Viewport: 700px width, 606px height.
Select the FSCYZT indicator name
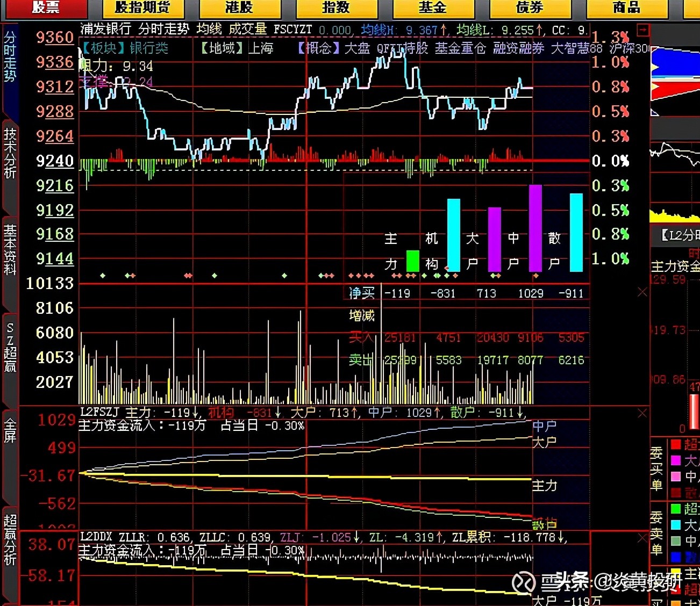point(293,30)
